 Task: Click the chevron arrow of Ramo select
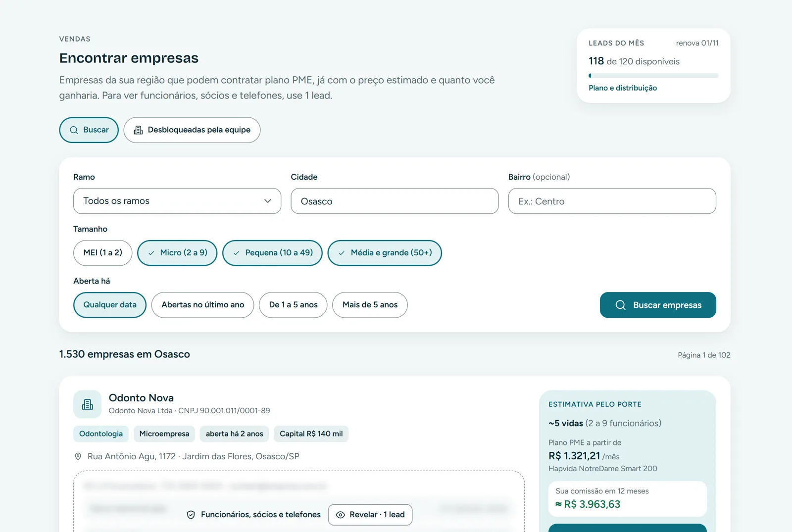[x=268, y=201]
